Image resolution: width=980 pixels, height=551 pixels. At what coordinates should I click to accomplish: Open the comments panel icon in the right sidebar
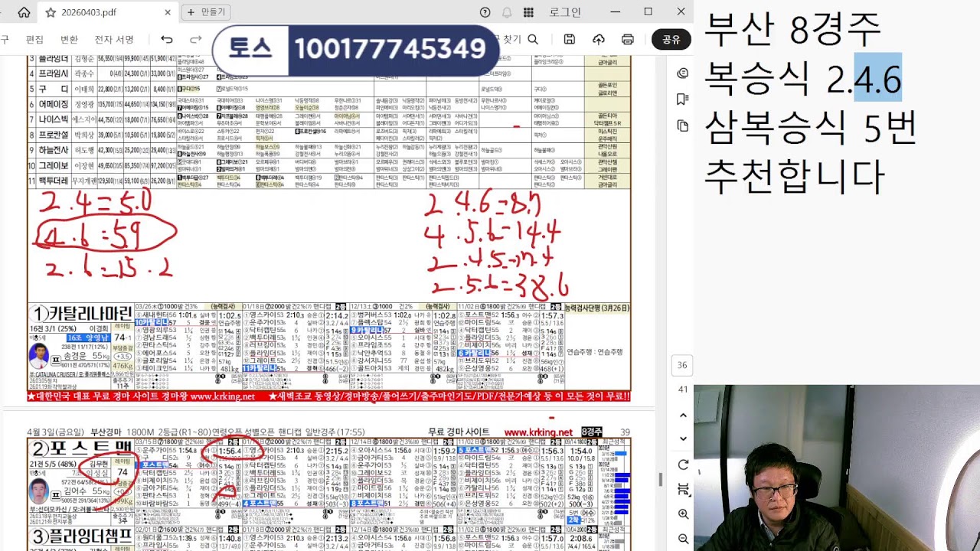683,73
